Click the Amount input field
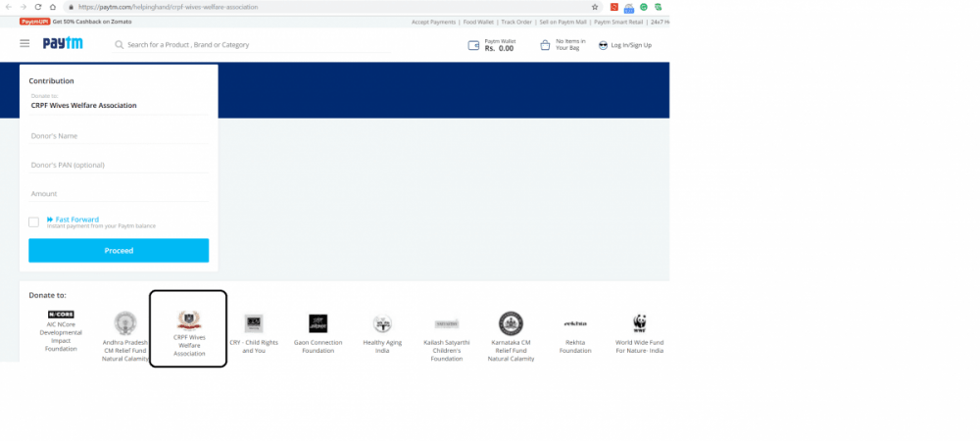This screenshot has height=441, width=980. click(119, 194)
